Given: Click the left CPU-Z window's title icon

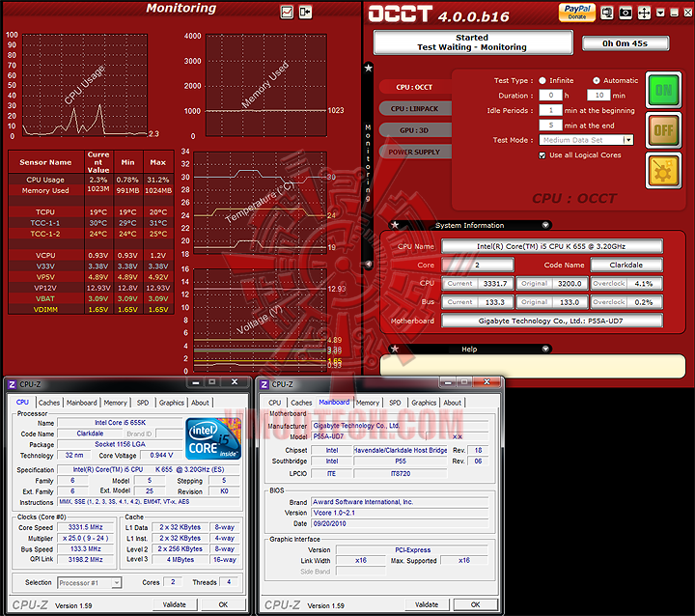Looking at the screenshot, I should [x=12, y=384].
